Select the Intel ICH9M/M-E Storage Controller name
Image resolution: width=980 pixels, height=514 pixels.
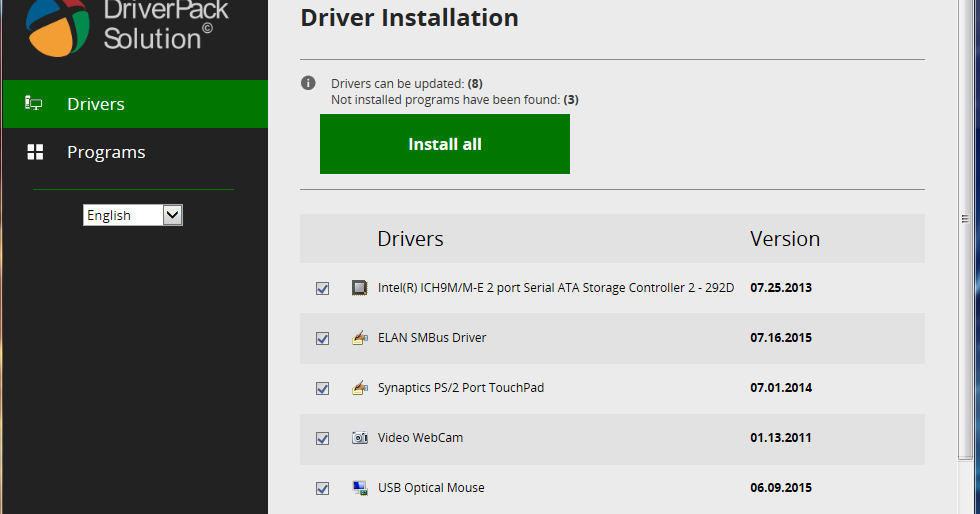pyautogui.click(x=556, y=288)
